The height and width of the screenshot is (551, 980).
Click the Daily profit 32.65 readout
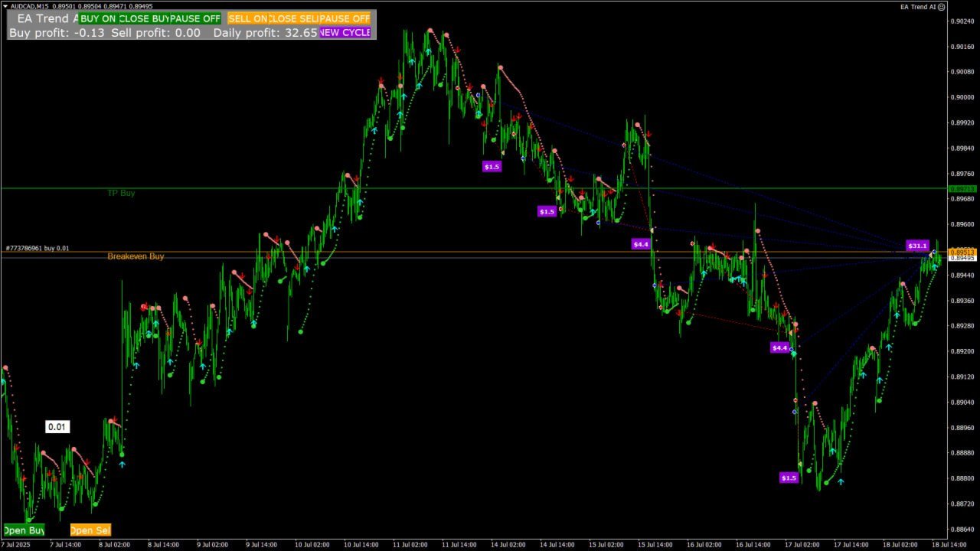pos(265,32)
